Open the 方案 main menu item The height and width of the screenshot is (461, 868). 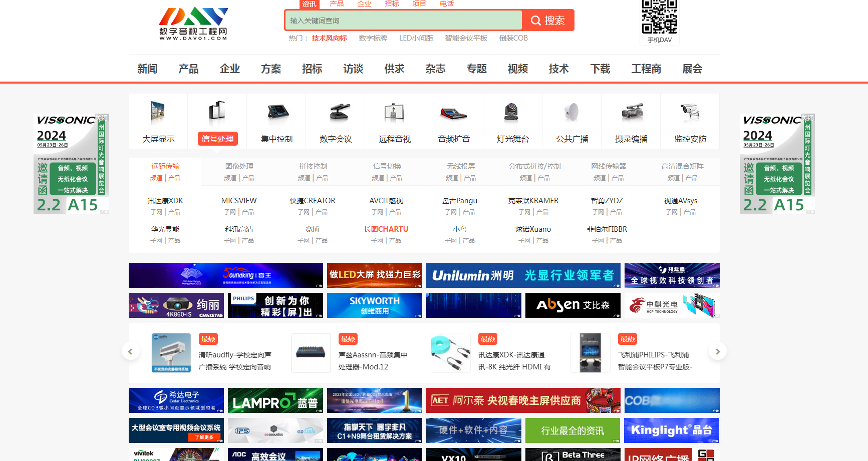click(271, 69)
